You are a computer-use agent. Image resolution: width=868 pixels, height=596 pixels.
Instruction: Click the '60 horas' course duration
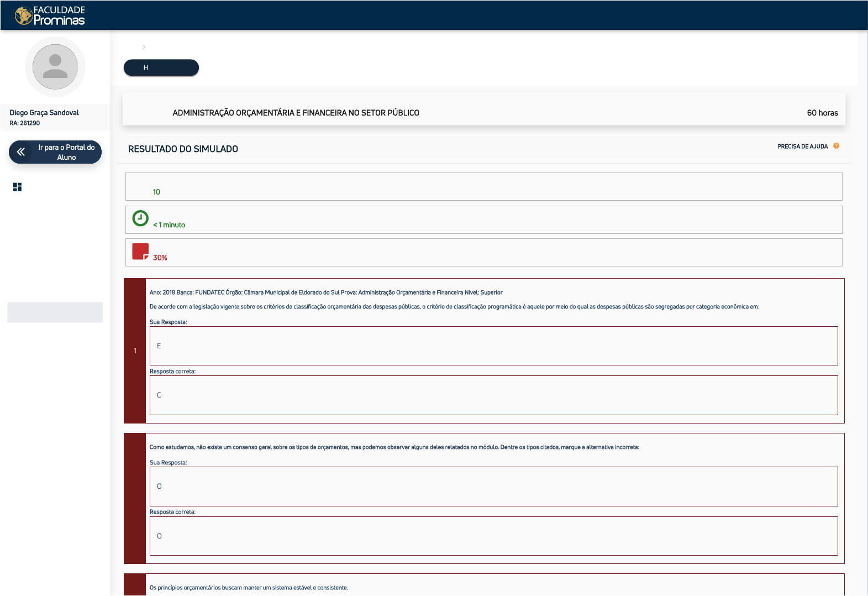[822, 113]
